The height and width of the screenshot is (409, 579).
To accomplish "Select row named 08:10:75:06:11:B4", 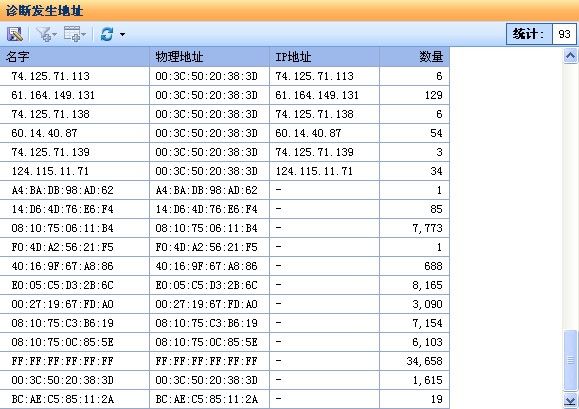I will (225, 228).
